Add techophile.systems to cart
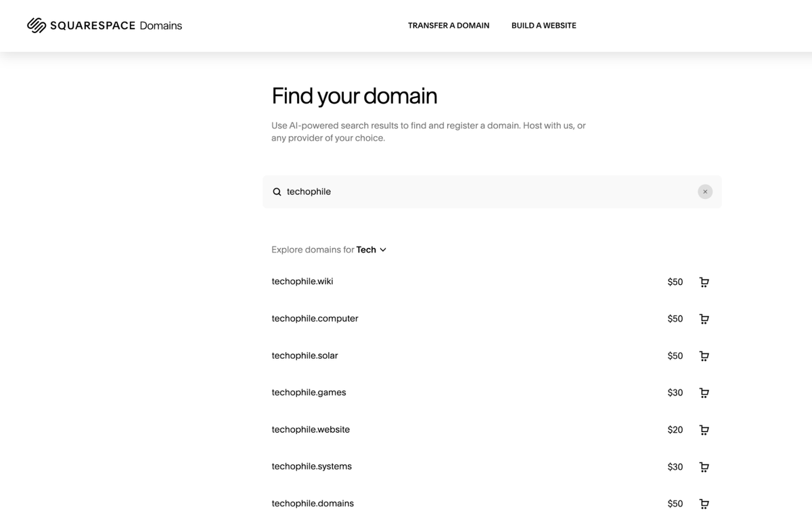 tap(704, 466)
